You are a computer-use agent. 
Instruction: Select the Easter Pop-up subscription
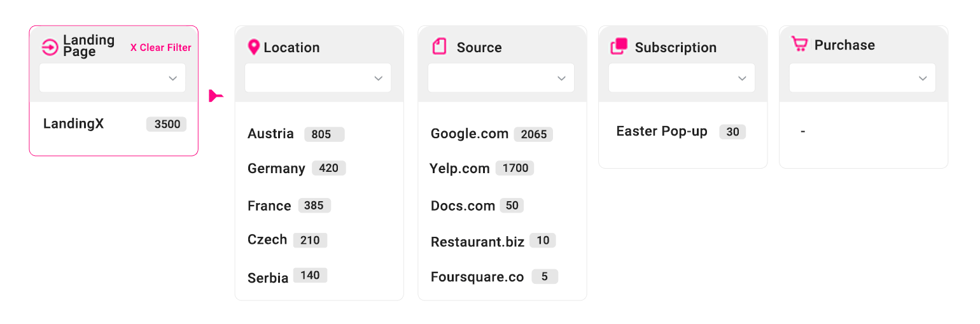click(662, 131)
